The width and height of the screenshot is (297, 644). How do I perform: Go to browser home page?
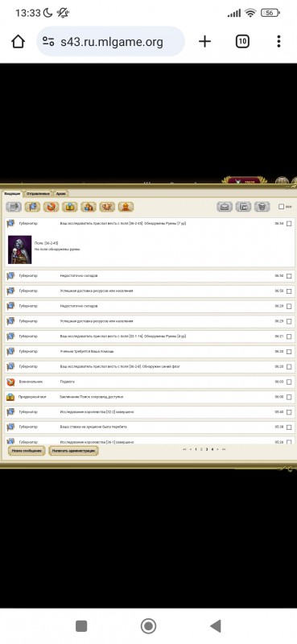(x=18, y=42)
